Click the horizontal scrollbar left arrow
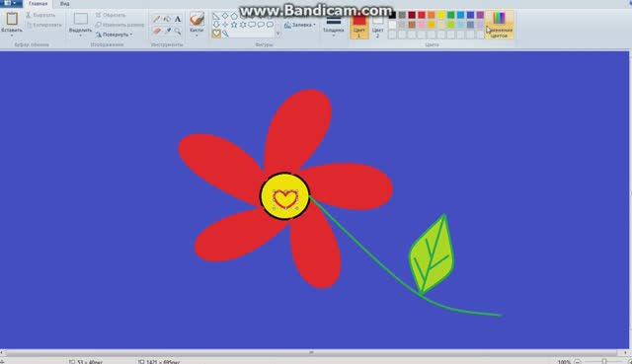 coord(2,352)
